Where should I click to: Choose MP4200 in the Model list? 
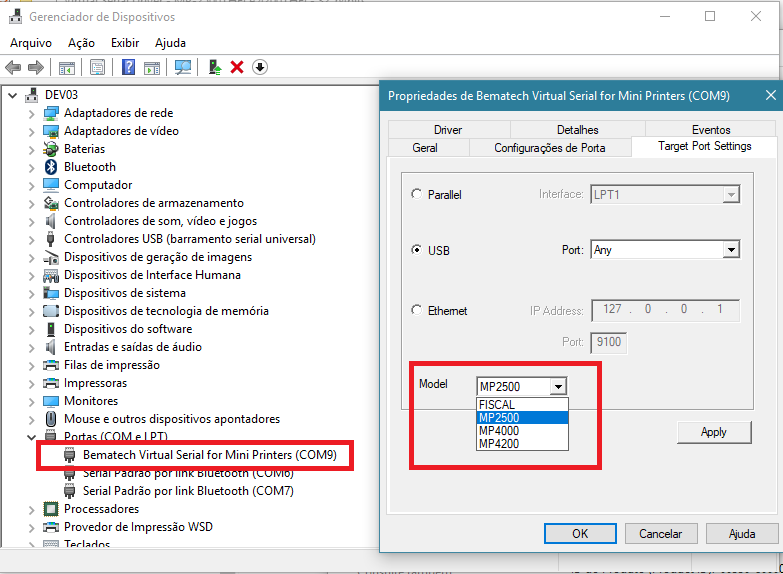(x=522, y=444)
